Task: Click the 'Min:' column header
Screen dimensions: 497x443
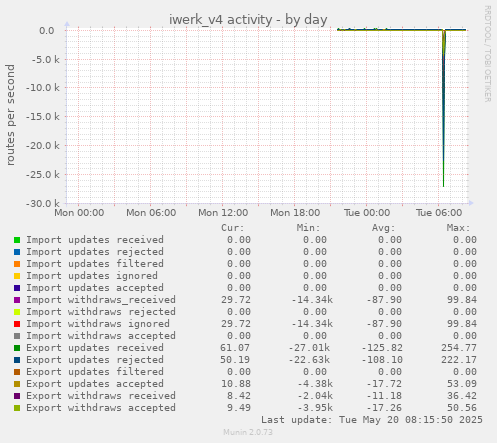Action: 308,228
